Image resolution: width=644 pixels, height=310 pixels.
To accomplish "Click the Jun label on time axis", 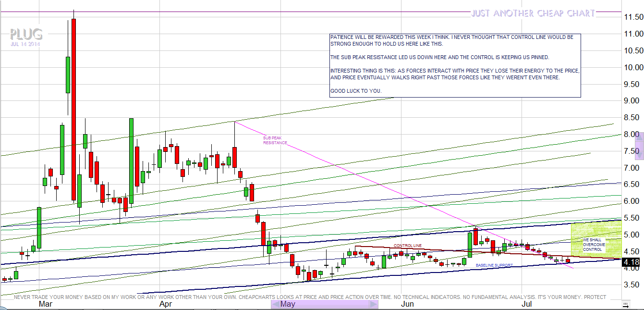I will click(x=407, y=304).
